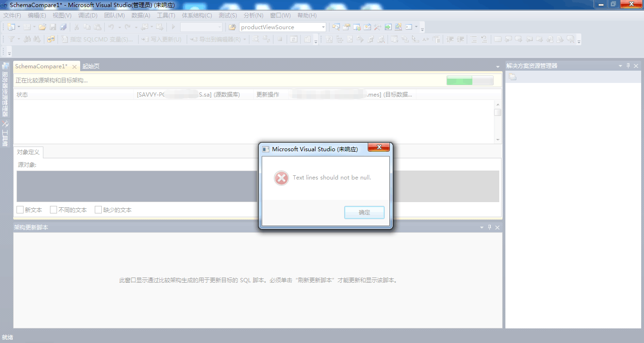Viewport: 644px width, 343px height.
Task: Select the 对象定义 tab
Action: click(28, 152)
